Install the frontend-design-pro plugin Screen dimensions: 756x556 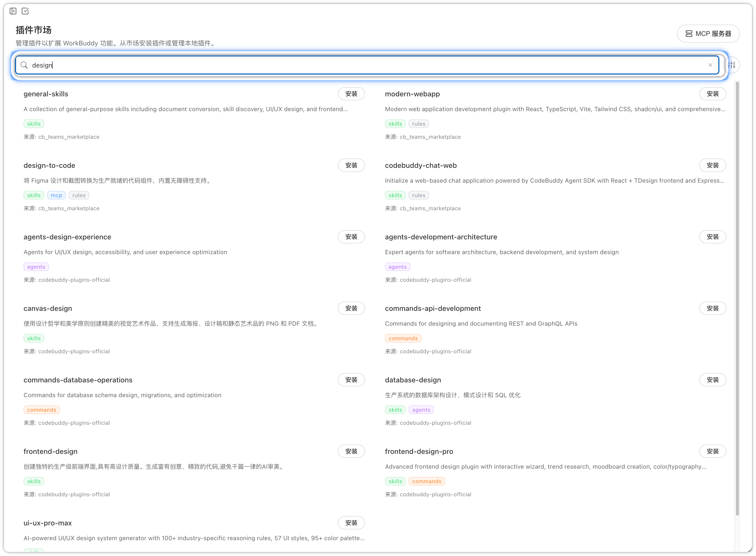(712, 451)
